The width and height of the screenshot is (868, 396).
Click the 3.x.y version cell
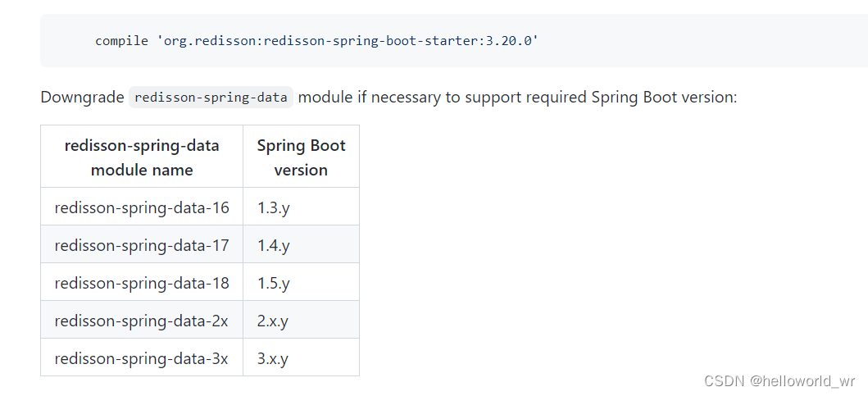tap(273, 358)
